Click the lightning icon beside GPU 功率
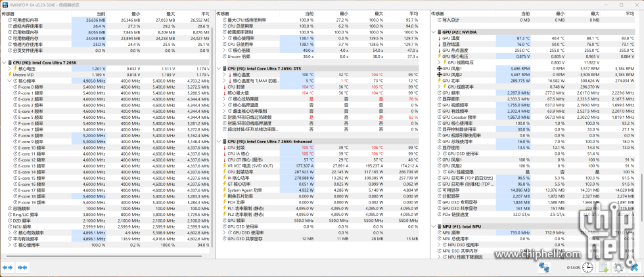 click(439, 81)
